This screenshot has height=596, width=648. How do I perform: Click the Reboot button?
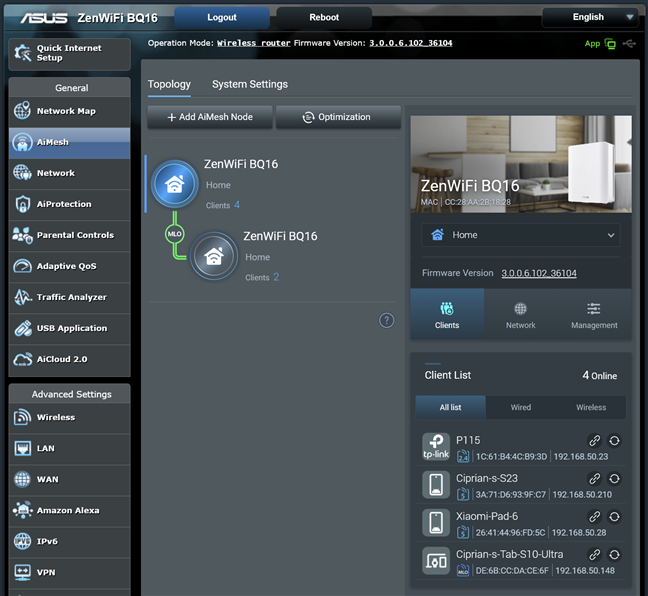point(324,18)
